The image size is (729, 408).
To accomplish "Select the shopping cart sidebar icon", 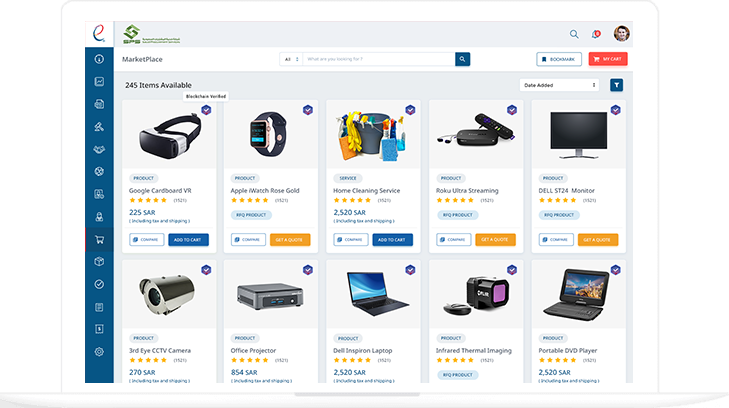I will pyautogui.click(x=99, y=240).
